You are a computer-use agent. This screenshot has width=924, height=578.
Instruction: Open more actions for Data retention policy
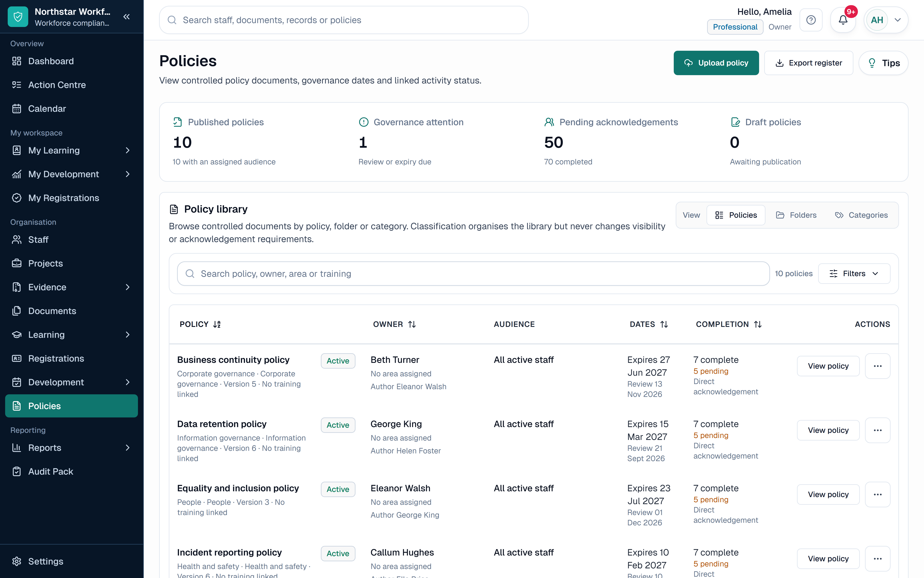pyautogui.click(x=878, y=430)
